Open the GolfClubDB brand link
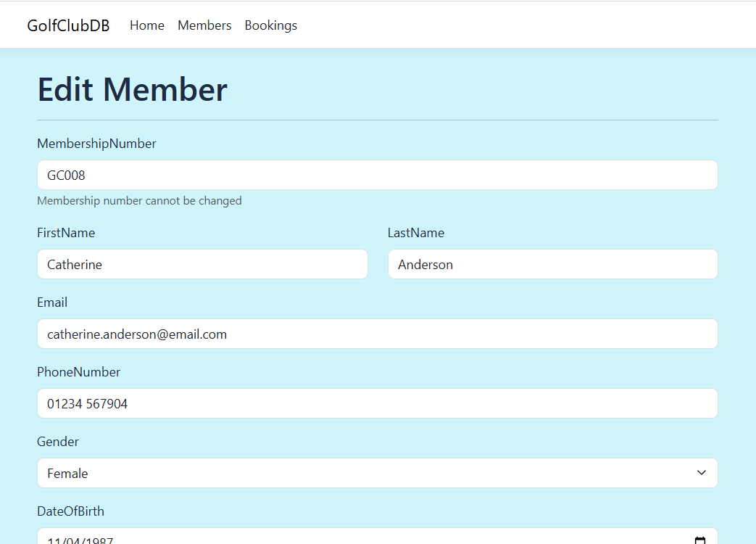 [68, 25]
